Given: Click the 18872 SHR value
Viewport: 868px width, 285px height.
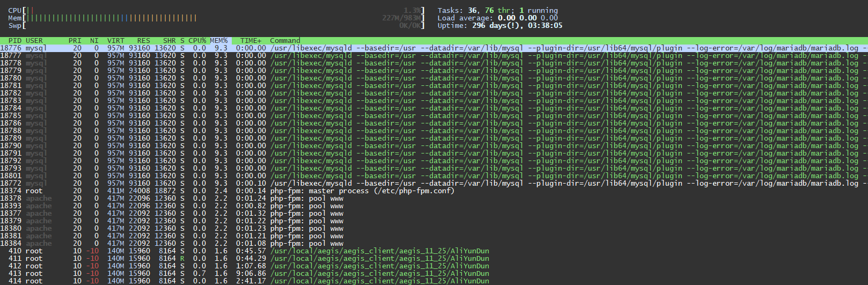Looking at the screenshot, I should point(165,191).
